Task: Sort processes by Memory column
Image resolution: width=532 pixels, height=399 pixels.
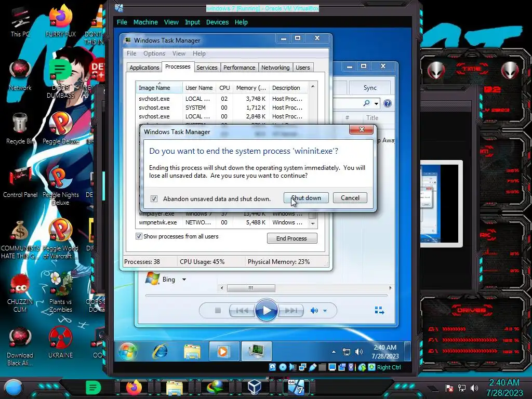Action: 251,88
